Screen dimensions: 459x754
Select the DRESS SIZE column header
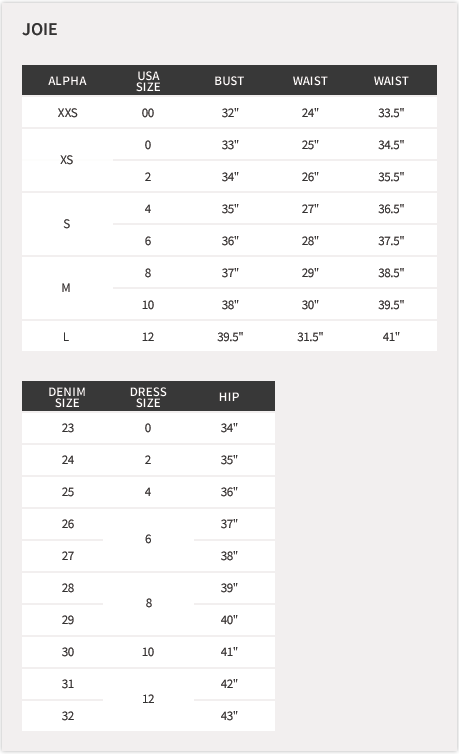[x=148, y=397]
